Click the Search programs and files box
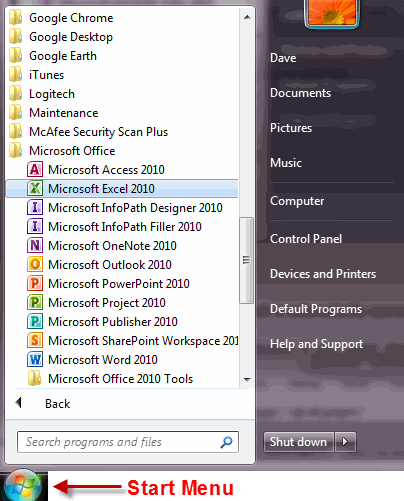 [128, 442]
